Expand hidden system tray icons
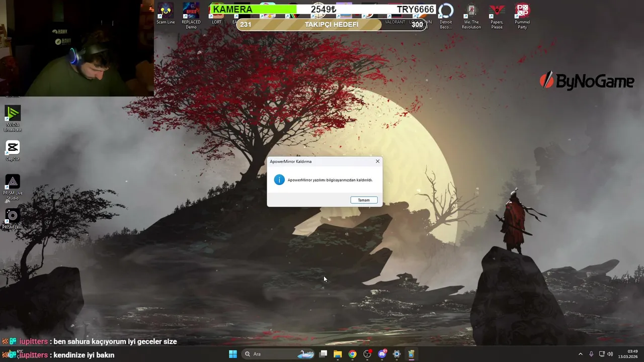Image resolution: width=644 pixels, height=362 pixels. click(x=580, y=354)
